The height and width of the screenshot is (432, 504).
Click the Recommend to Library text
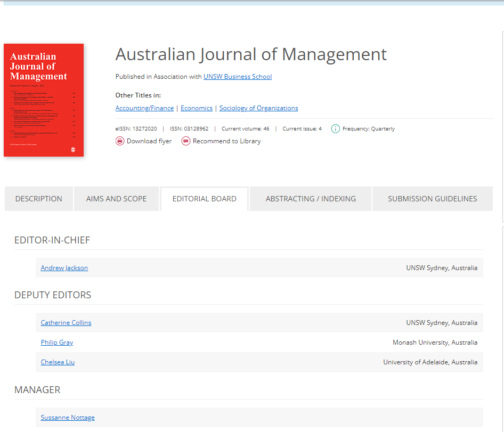[226, 141]
